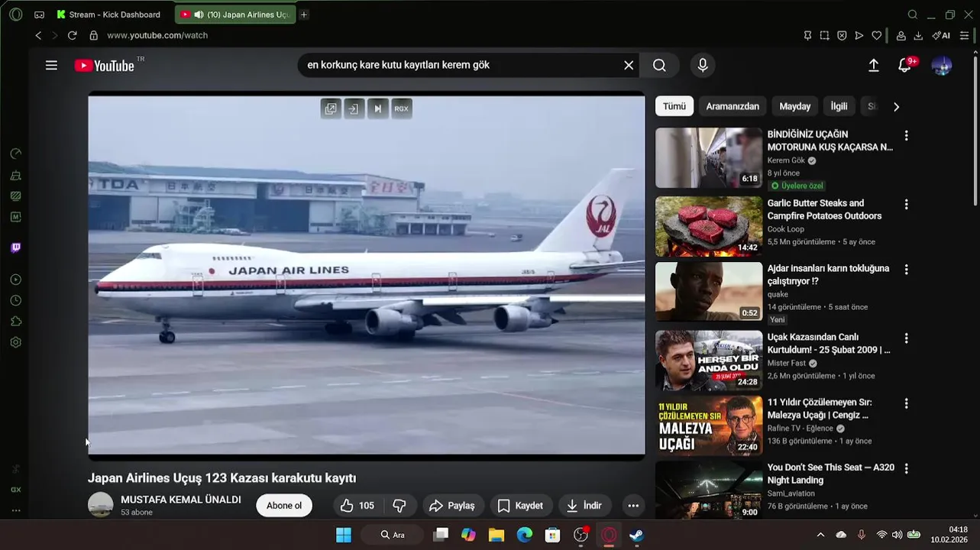
Task: Open sidebar history clock icon
Action: point(16,301)
